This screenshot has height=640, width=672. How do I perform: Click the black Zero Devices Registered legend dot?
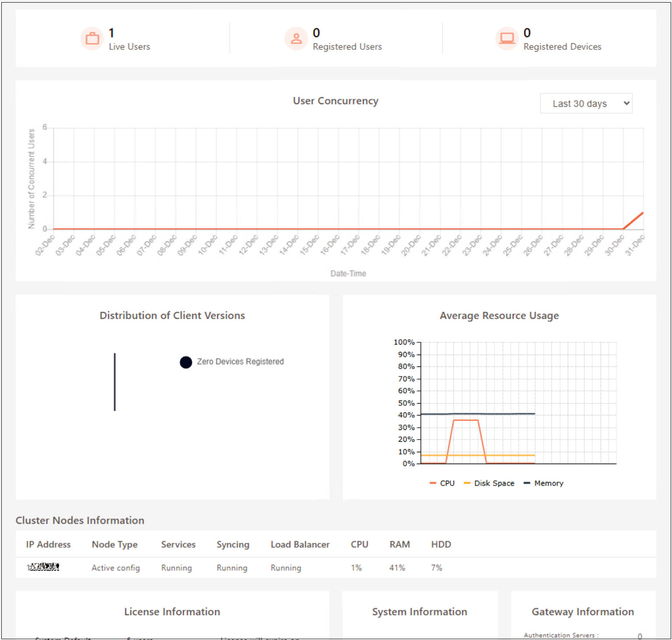(186, 362)
